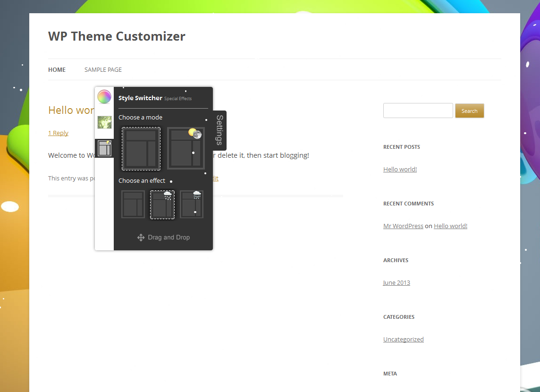Image resolution: width=540 pixels, height=392 pixels.
Task: Click the ARCHIVES widget heading
Action: click(396, 260)
